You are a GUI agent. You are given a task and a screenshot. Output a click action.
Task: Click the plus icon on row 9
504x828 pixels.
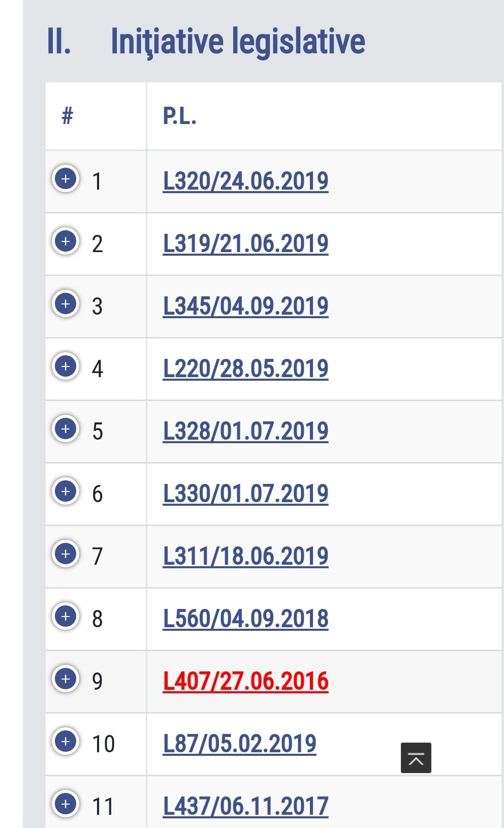click(66, 679)
